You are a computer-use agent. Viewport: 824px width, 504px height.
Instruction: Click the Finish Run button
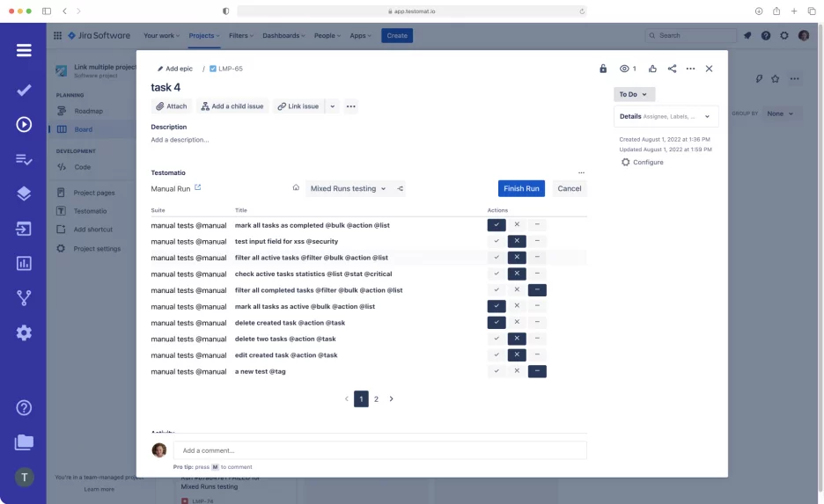pos(521,188)
